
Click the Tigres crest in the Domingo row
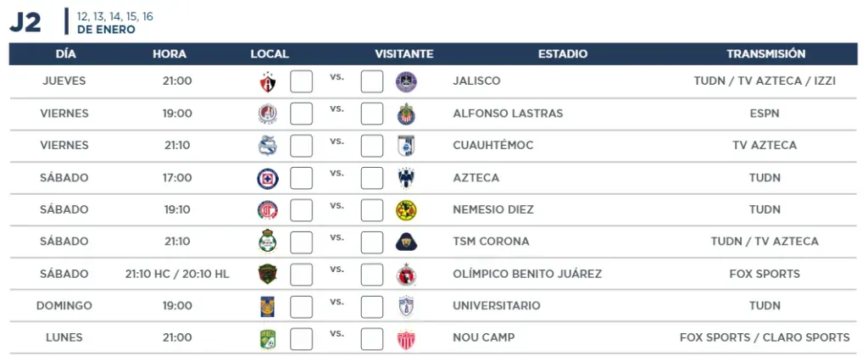[x=268, y=306]
